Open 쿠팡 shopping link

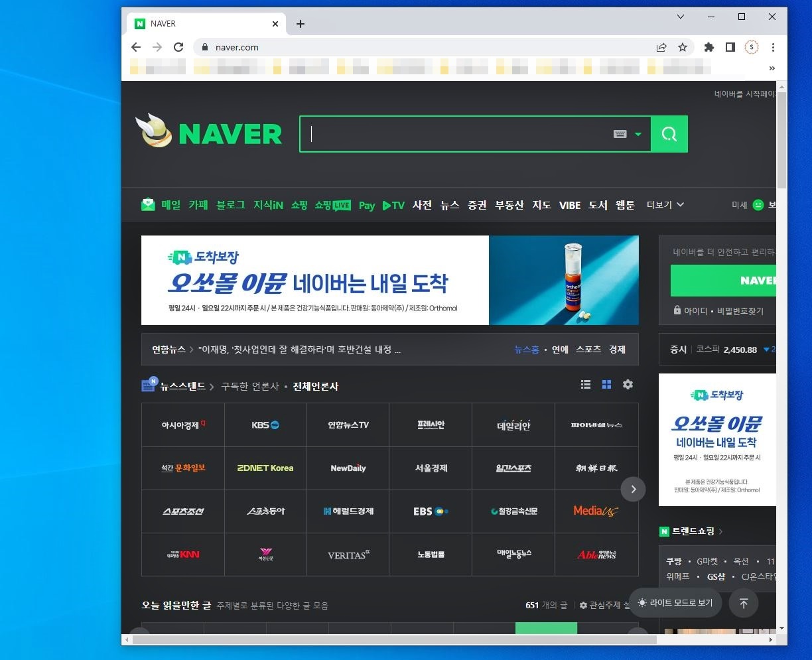[674, 561]
